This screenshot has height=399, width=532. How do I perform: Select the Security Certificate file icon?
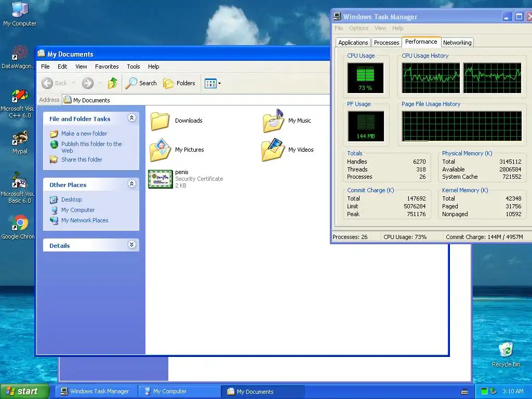pos(161,179)
